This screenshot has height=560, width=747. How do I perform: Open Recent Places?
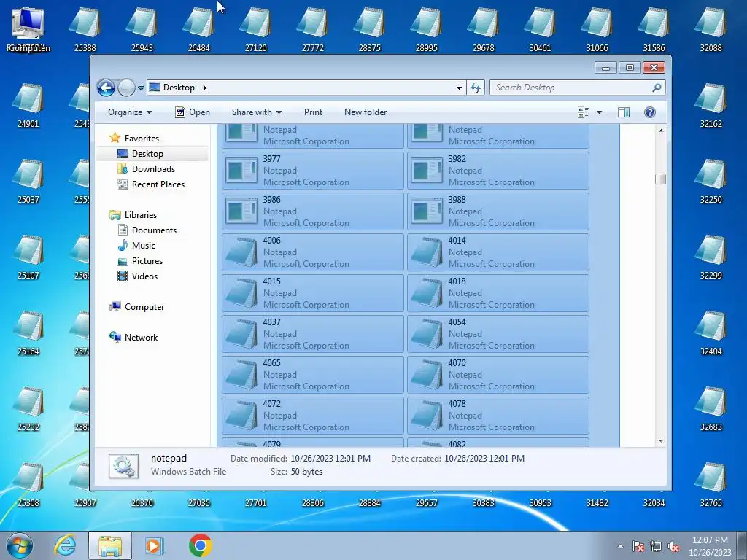coord(158,184)
